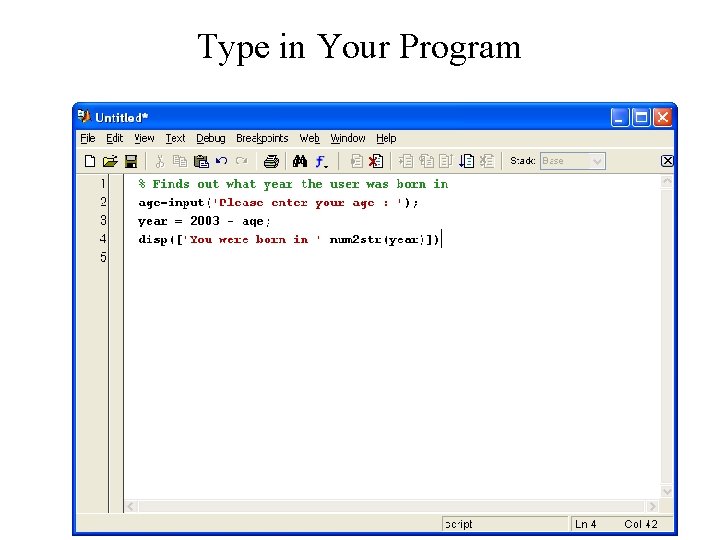Viewport: 720px width, 540px height.
Task: Open the Window menu
Action: [x=348, y=138]
